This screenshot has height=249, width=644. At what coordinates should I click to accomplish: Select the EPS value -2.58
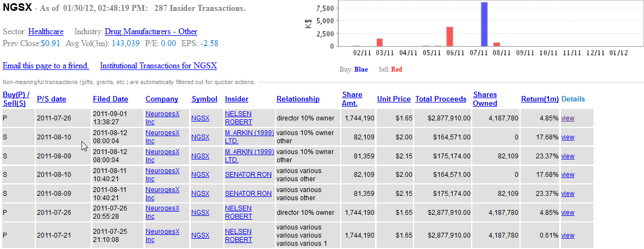click(209, 43)
